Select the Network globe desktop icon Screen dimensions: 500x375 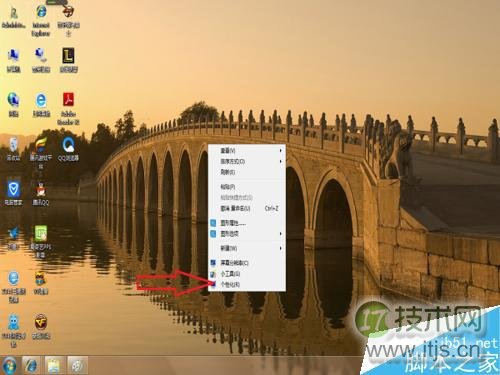(13, 104)
